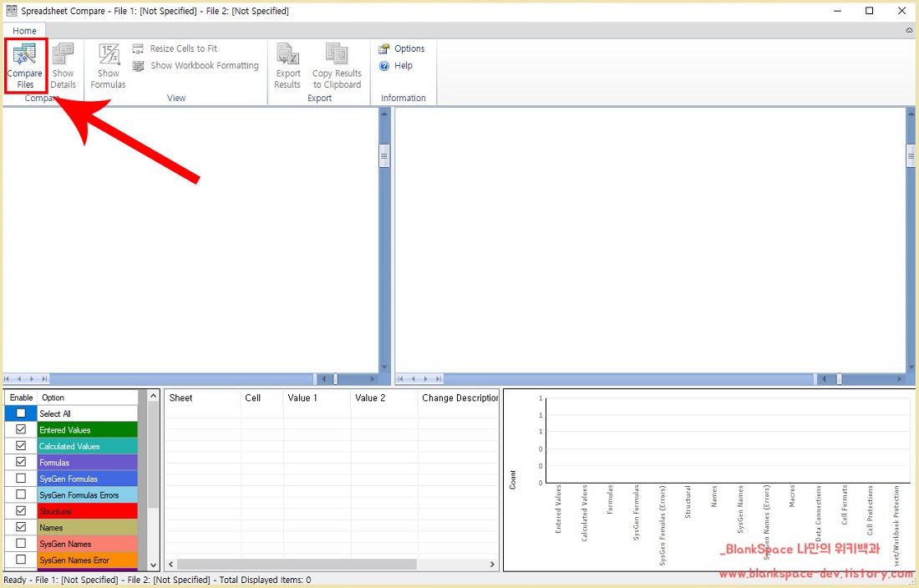Screen dimensions: 919x588
Task: Uncheck the Formulas option checkbox
Action: 21,462
